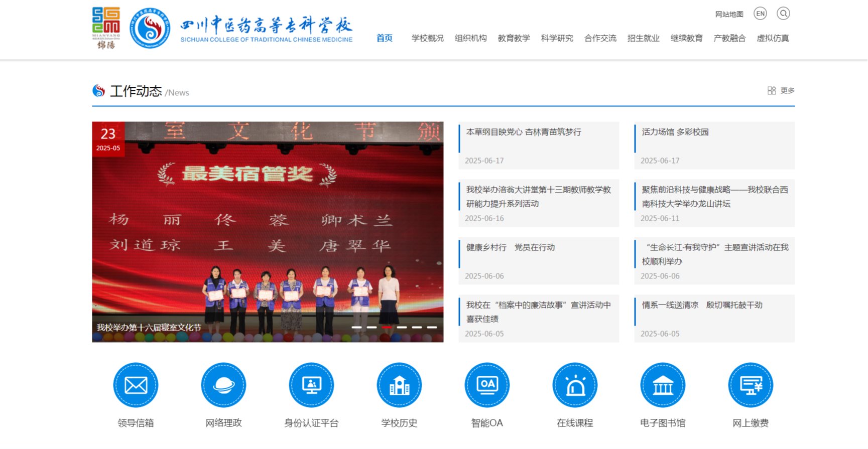868x449 pixels.
Task: Click the search magnifier icon
Action: pyautogui.click(x=783, y=14)
